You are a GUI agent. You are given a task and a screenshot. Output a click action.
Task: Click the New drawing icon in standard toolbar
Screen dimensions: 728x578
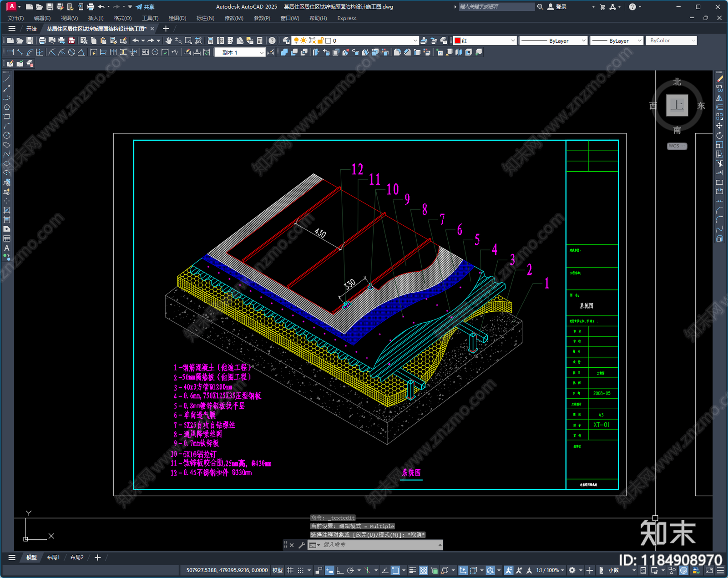coord(10,41)
